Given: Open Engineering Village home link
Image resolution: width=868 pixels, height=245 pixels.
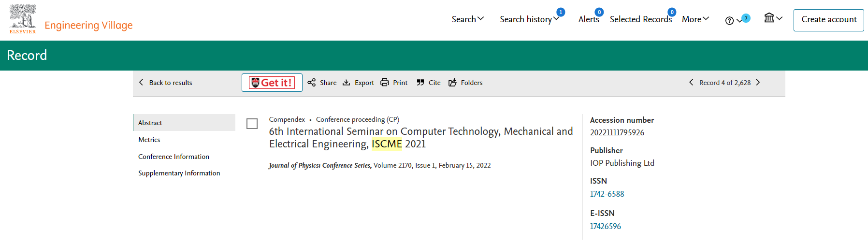Looking at the screenshot, I should click(x=88, y=25).
